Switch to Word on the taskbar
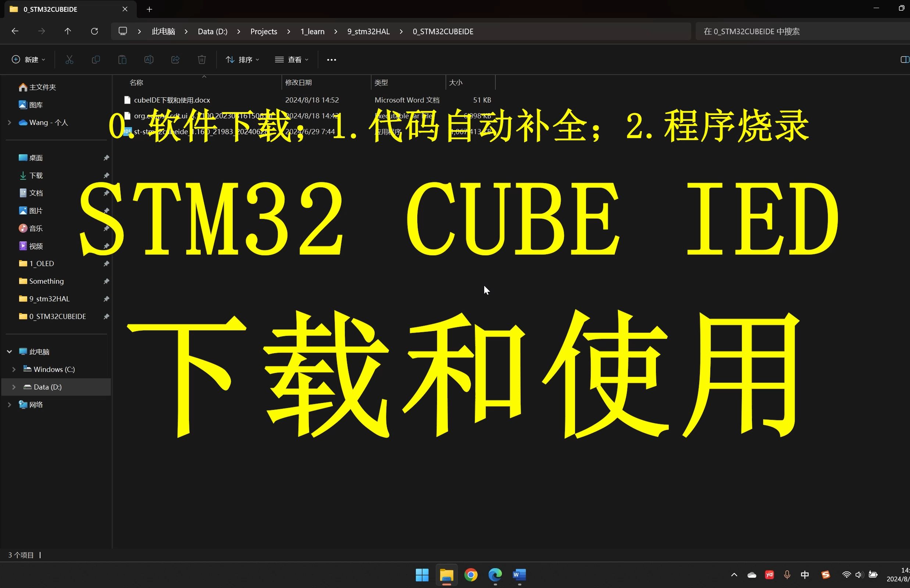 519,575
